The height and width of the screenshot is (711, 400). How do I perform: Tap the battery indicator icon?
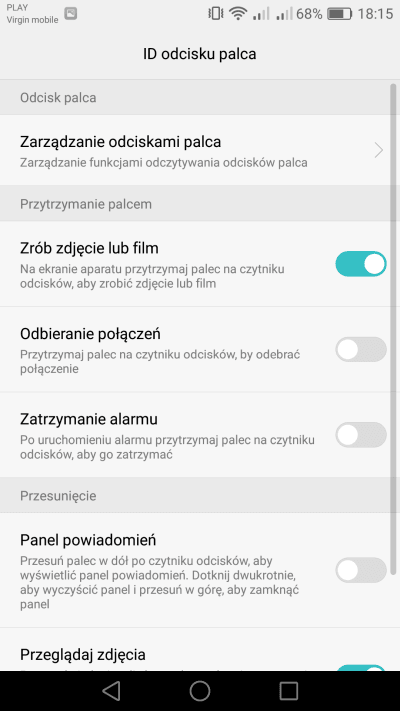coord(339,14)
